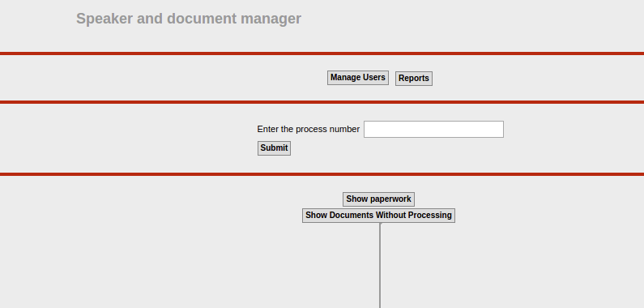The image size is (644, 308).
Task: Open the Reports section
Action: 414,79
